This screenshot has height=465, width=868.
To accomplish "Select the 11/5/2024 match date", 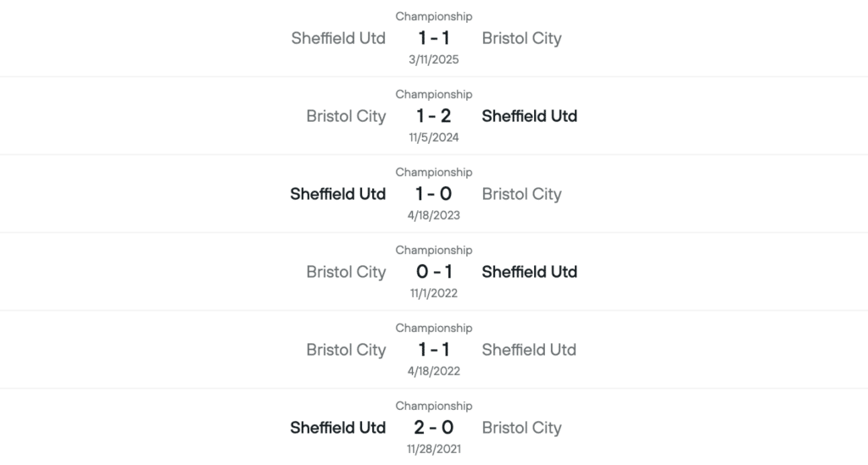I will [x=434, y=137].
